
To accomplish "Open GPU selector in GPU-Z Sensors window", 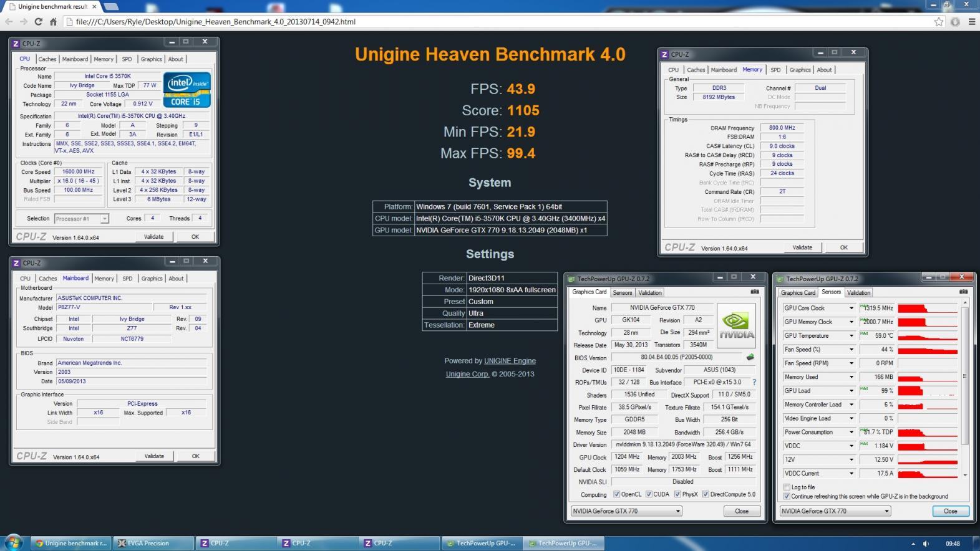I will pos(835,511).
